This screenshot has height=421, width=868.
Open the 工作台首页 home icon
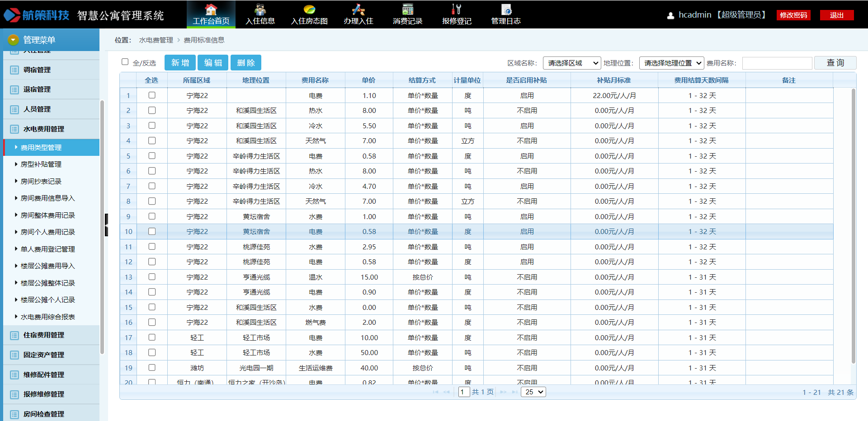211,9
